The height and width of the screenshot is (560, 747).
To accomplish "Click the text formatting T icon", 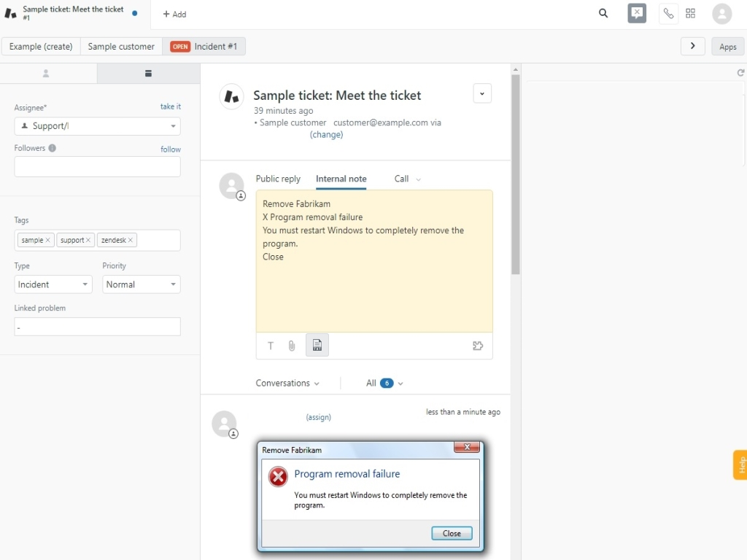I will click(x=271, y=346).
